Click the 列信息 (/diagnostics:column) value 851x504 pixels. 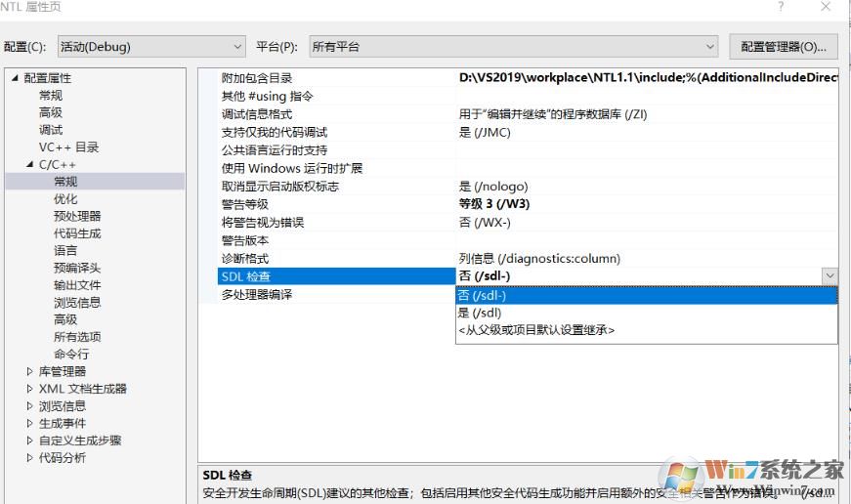click(x=539, y=258)
